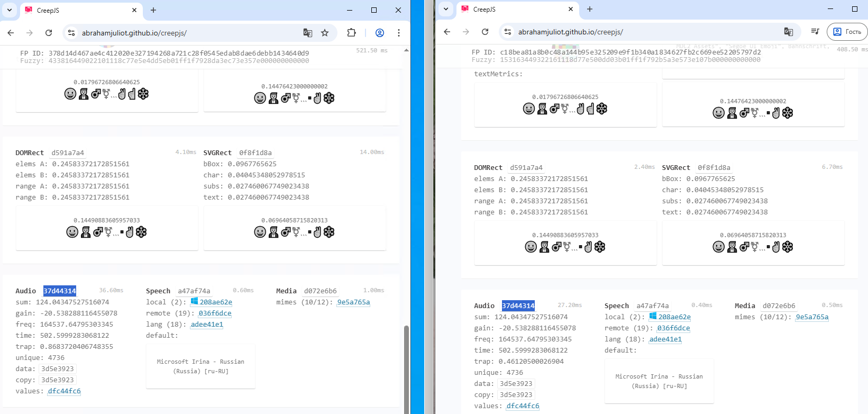868x414 pixels.
Task: Open the profile avatar icon in left browser
Action: point(380,33)
